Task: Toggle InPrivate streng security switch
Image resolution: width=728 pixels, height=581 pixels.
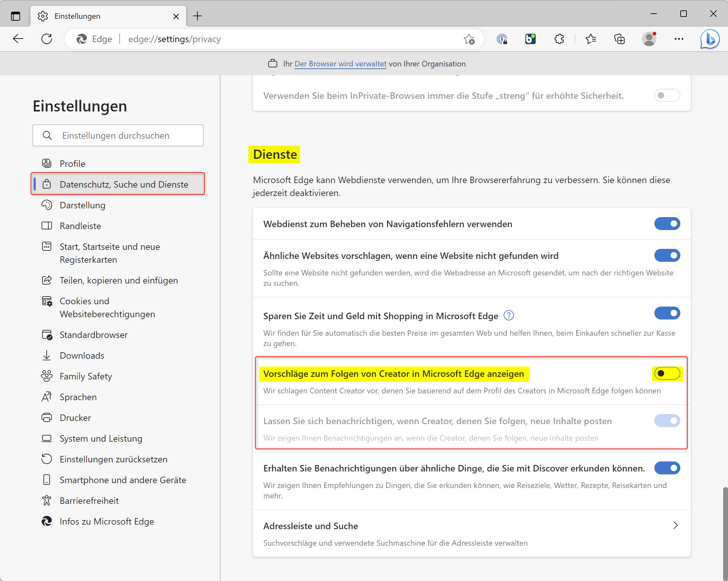Action: 667,95
